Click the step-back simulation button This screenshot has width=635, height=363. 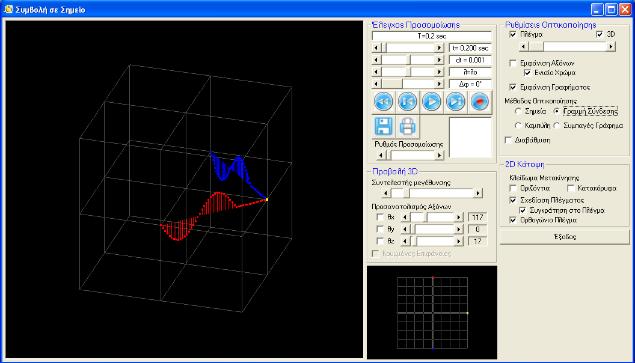pyautogui.click(x=407, y=102)
